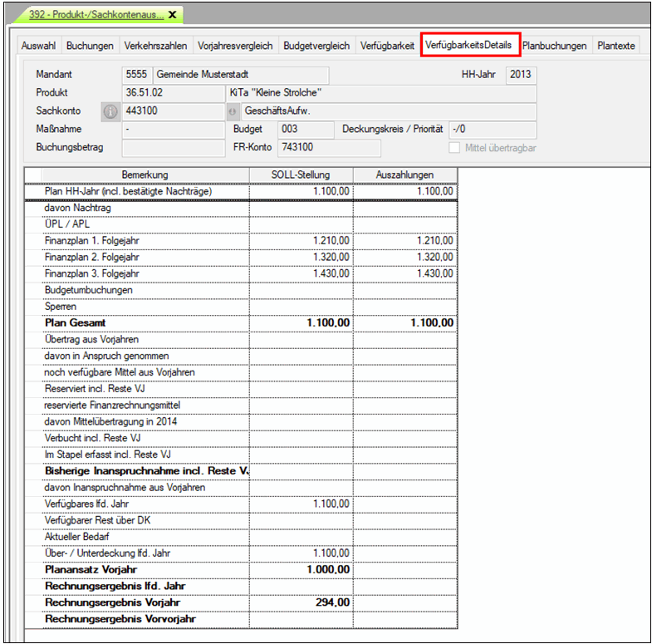Go to the Budgetvergleich tab
This screenshot has width=652, height=644.
click(316, 46)
